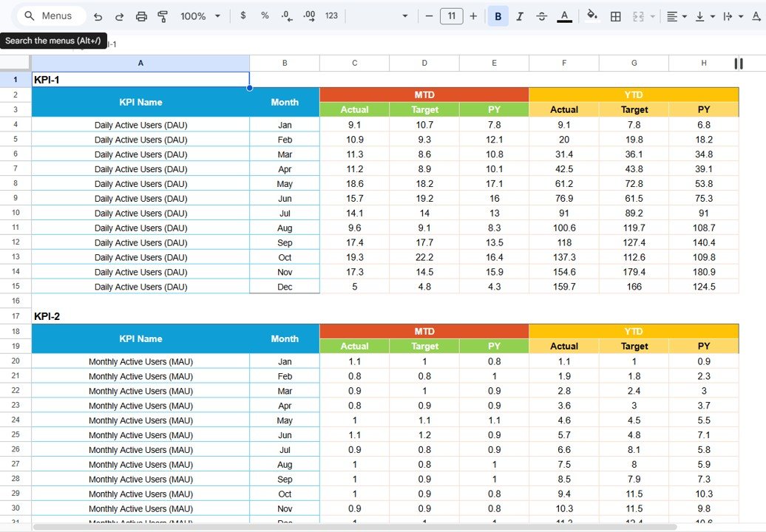Image resolution: width=766 pixels, height=532 pixels.
Task: Decrease the font size
Action: (429, 16)
